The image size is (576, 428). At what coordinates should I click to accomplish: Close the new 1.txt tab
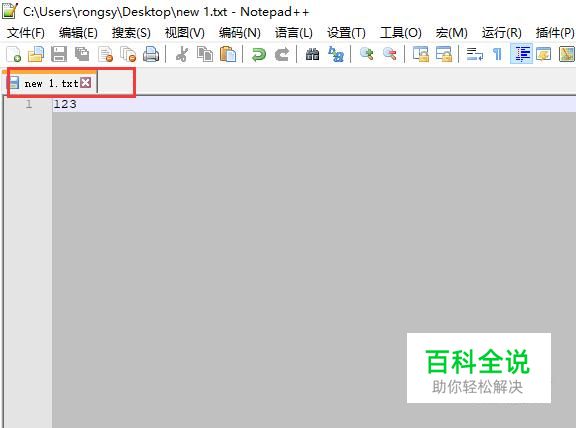point(86,82)
